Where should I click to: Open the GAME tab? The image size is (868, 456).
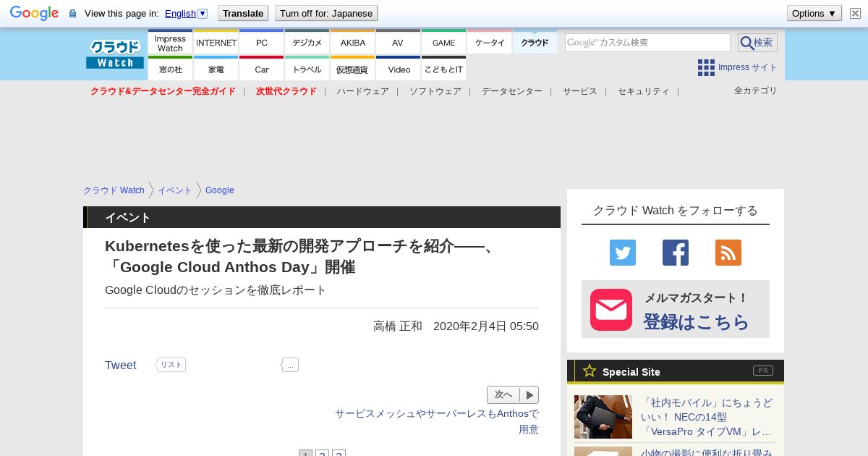pyautogui.click(x=443, y=43)
